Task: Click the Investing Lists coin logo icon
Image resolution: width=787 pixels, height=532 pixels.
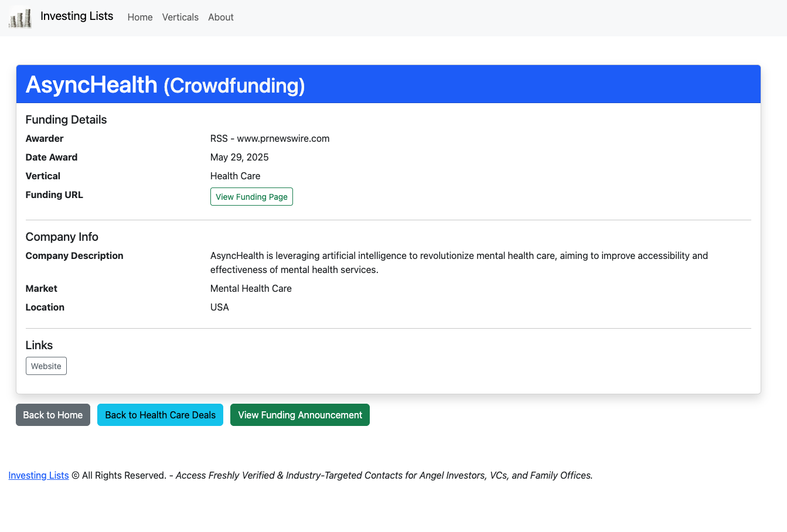Action: (21, 18)
